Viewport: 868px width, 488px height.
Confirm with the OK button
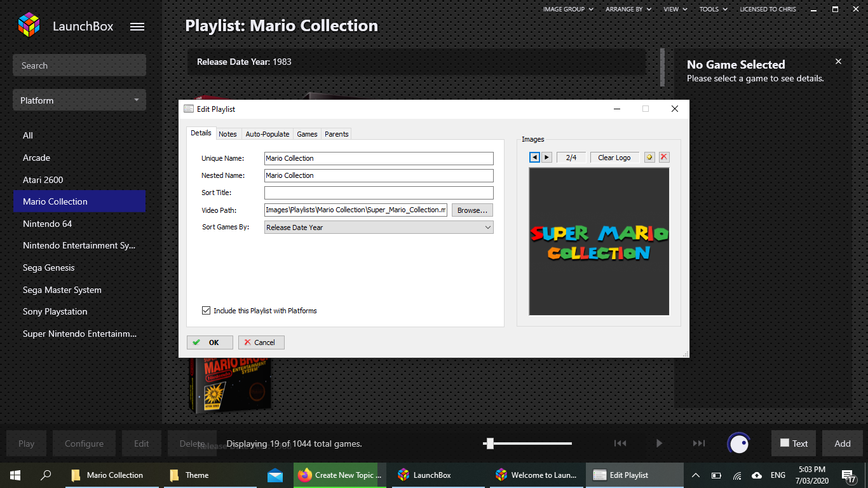[x=210, y=342]
